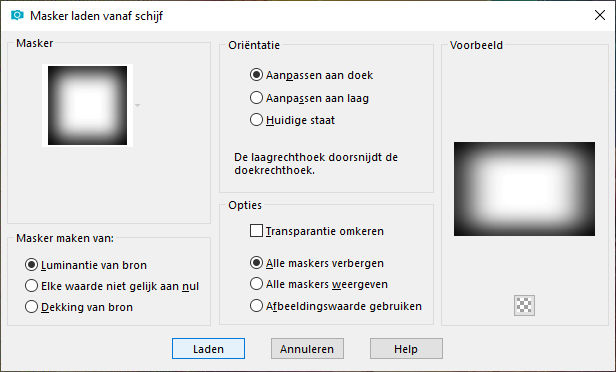The image size is (616, 372).
Task: Click the PaintShop Pro camera icon in title bar
Action: (x=17, y=15)
